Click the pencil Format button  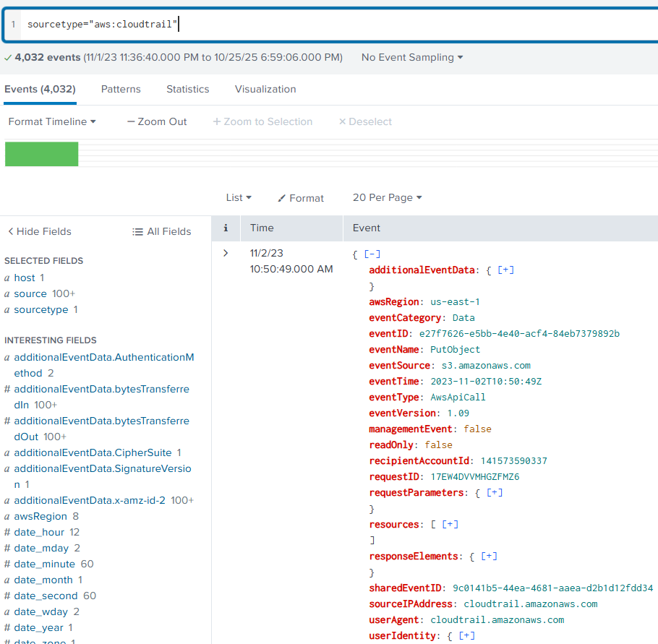(x=301, y=198)
